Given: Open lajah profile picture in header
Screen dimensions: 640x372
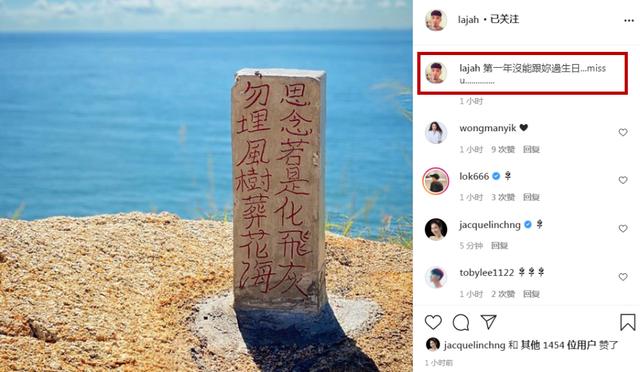Looking at the screenshot, I should tap(436, 20).
